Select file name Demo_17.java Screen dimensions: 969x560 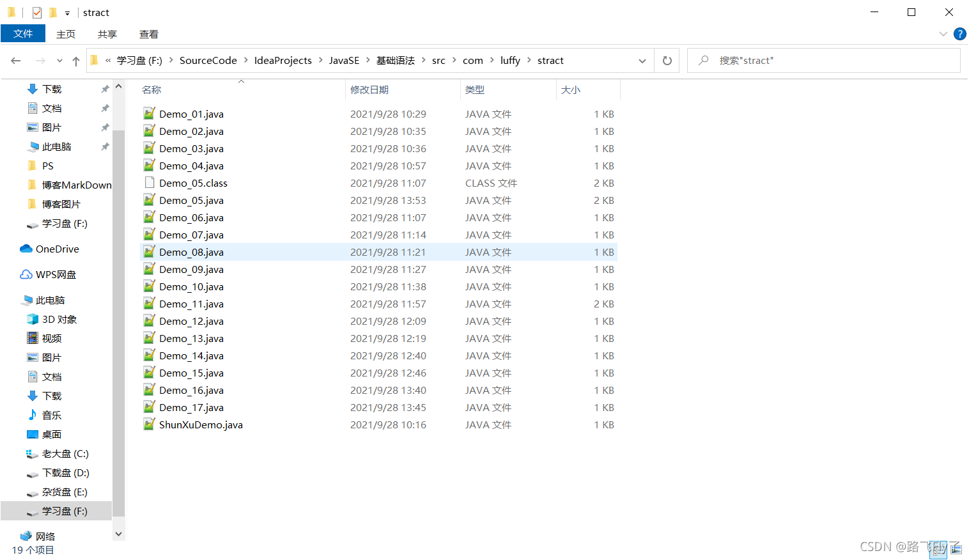point(191,407)
